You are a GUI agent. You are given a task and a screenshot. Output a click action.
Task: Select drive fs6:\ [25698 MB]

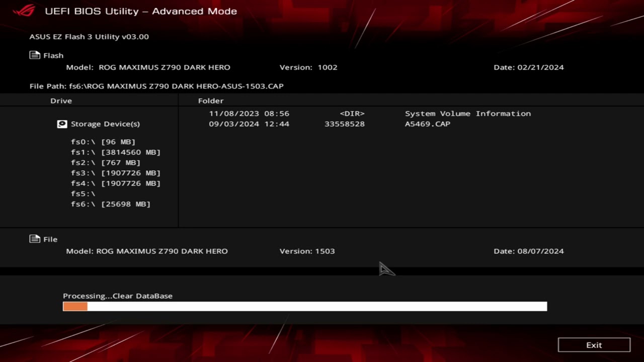tap(111, 204)
